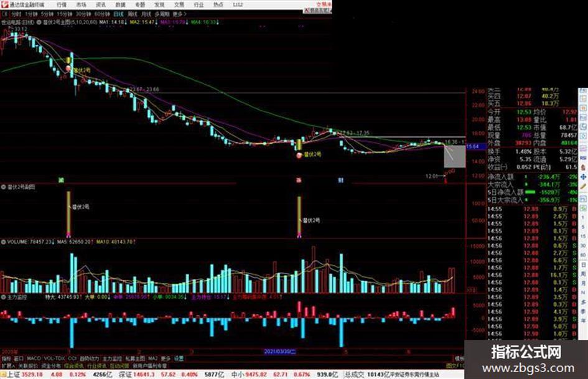Open the 发现 menu

click(159, 4)
